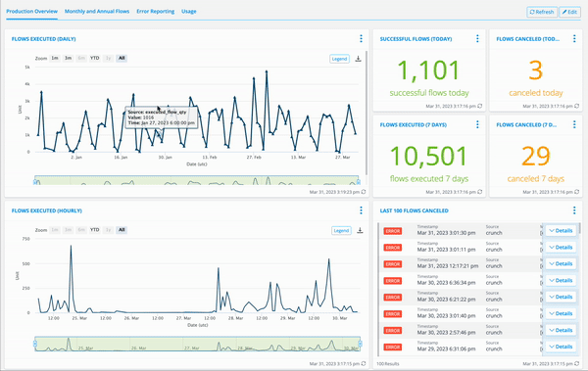
Task: Reload the Flows Canceled (Today) widget
Action: (x=577, y=106)
